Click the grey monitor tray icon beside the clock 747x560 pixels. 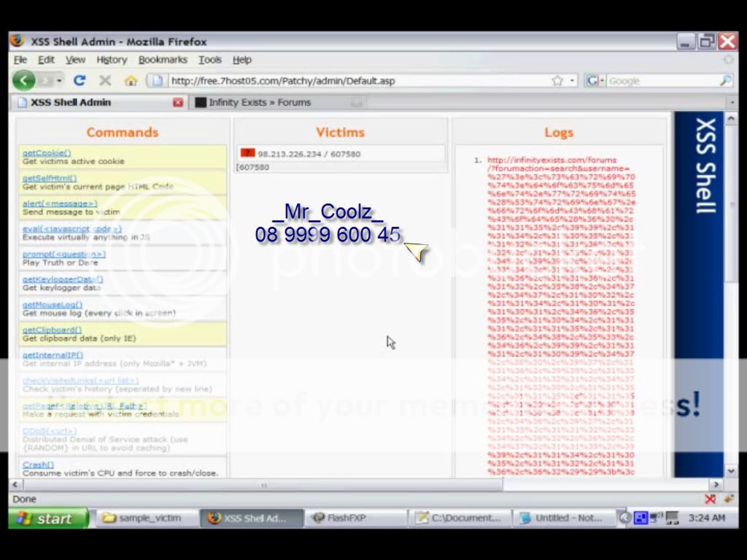pyautogui.click(x=672, y=518)
